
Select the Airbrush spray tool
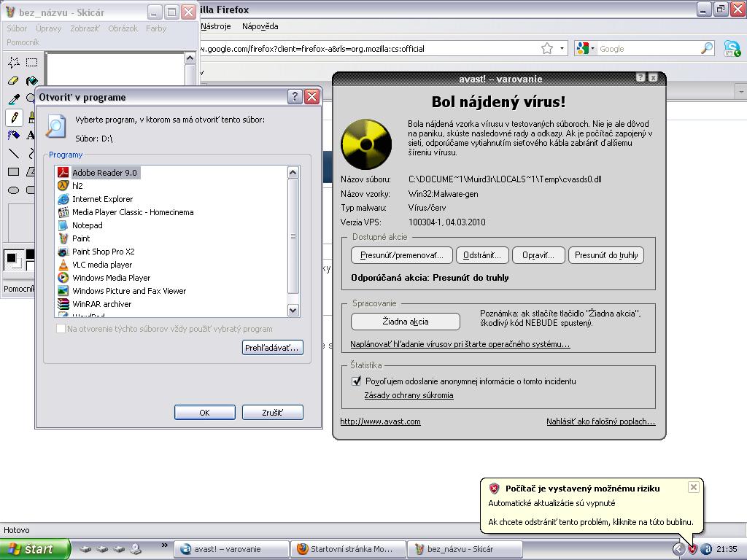pos(13,135)
